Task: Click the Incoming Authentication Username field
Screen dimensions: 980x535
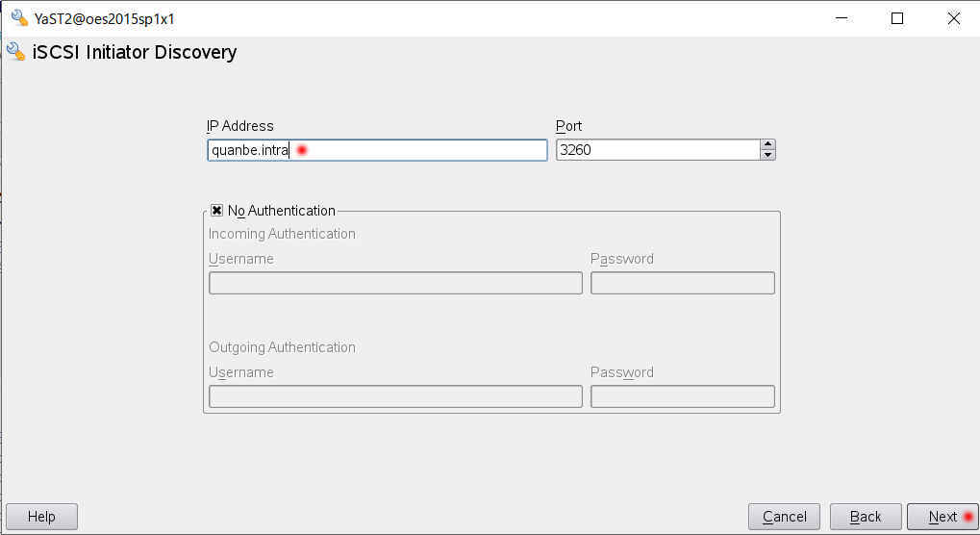Action: [x=395, y=283]
